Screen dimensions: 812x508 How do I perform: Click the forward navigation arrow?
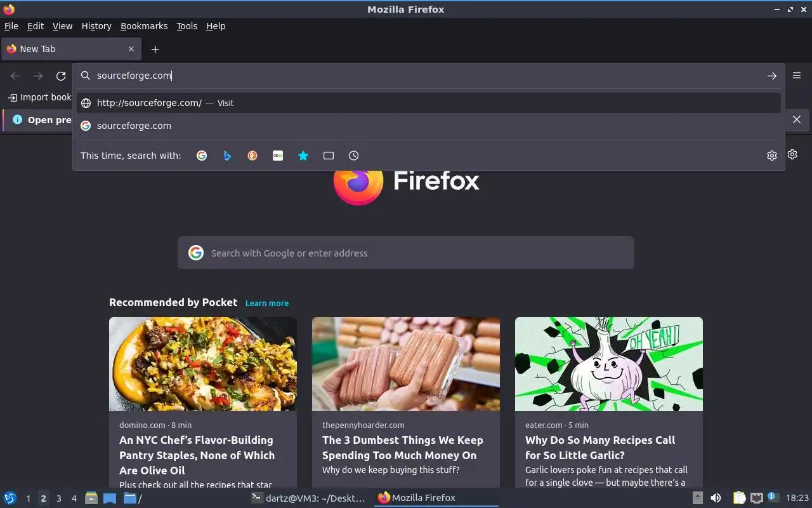[38, 76]
